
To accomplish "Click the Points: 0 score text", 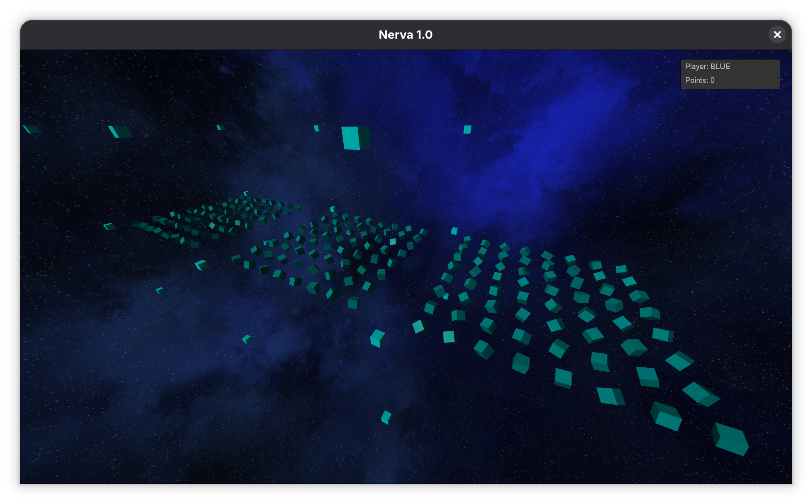I will (x=699, y=80).
